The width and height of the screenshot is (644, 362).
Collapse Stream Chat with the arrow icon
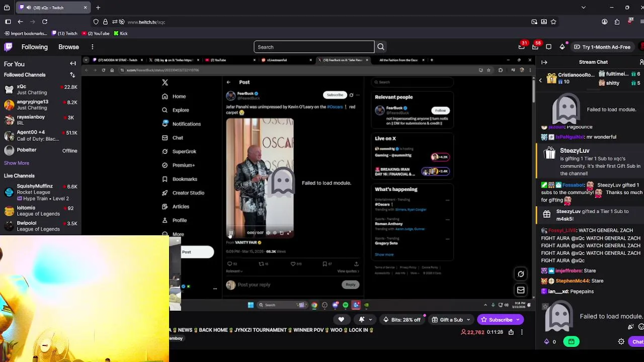click(544, 62)
